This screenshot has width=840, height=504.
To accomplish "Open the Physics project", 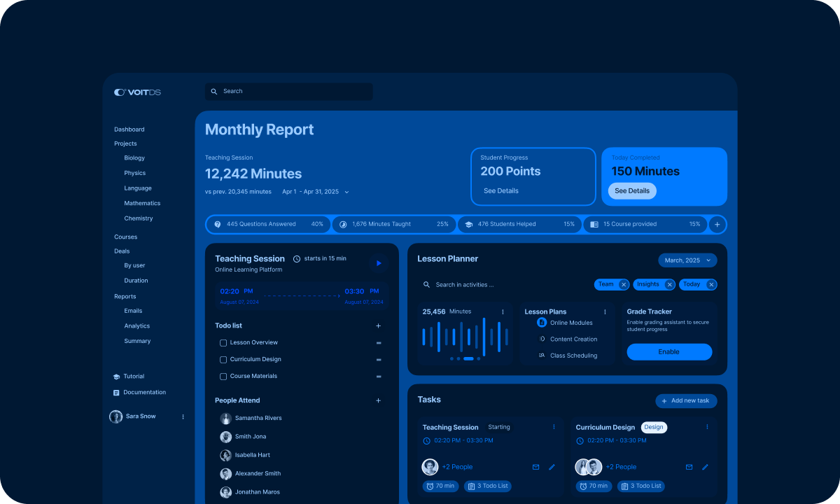I will 135,173.
